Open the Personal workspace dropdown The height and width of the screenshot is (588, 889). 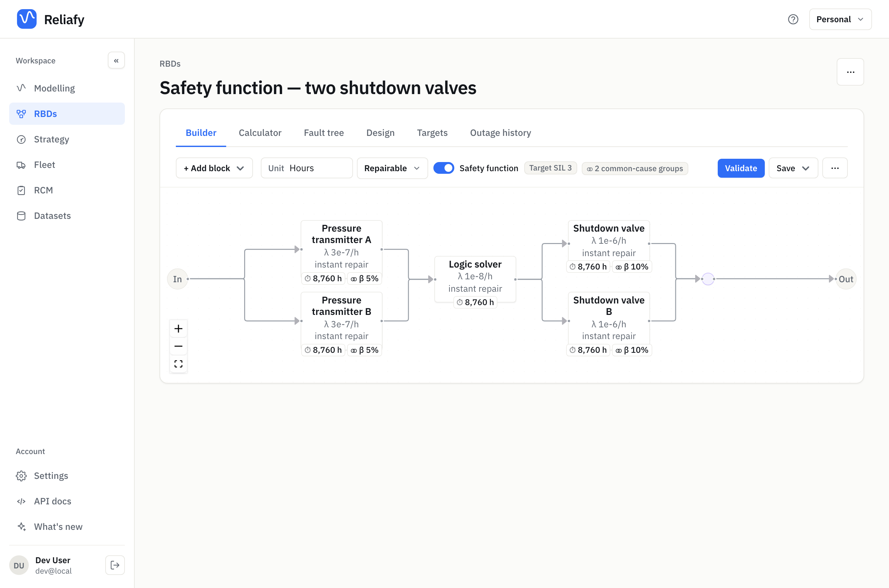click(840, 19)
